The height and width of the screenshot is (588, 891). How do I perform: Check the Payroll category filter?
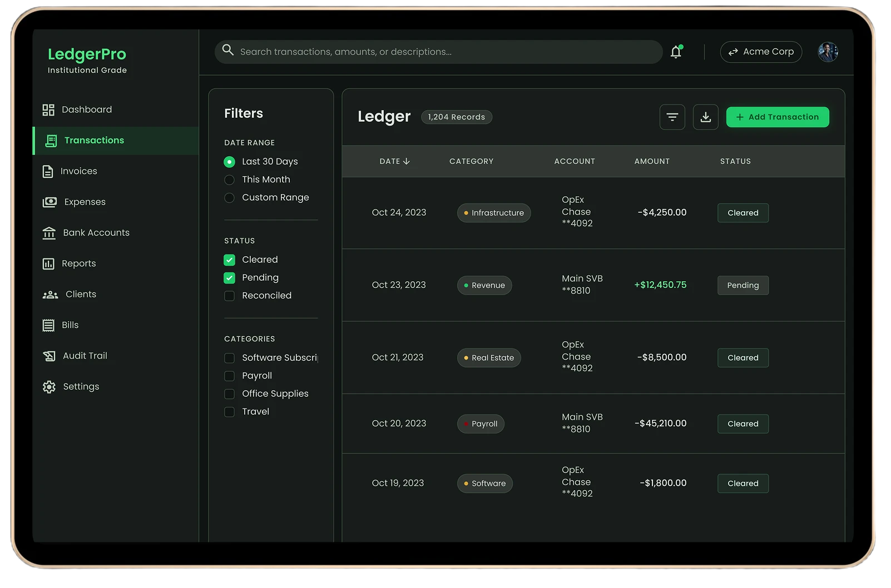(x=229, y=376)
